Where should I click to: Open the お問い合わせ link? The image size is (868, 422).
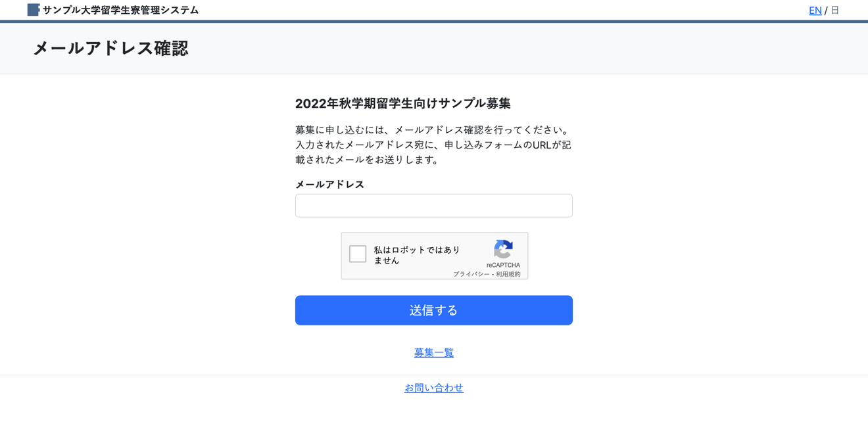pyautogui.click(x=433, y=388)
